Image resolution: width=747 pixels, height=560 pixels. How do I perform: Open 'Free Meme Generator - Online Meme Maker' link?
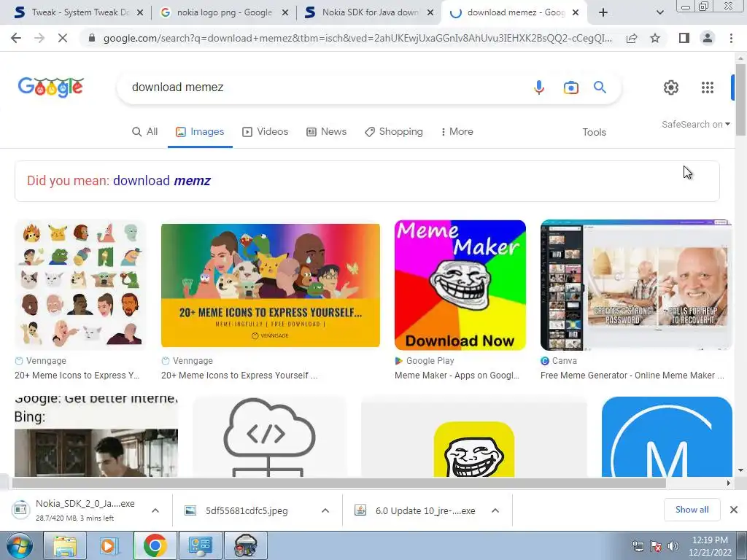(632, 376)
